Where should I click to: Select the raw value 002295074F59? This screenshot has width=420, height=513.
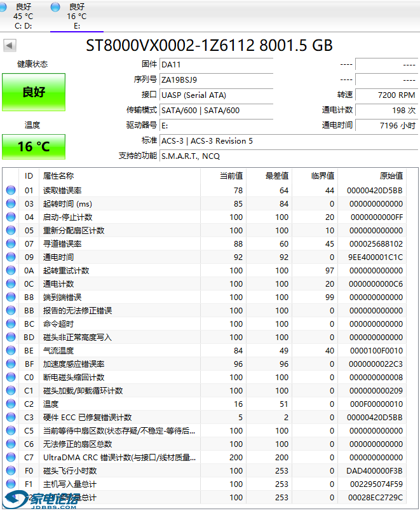(376, 484)
